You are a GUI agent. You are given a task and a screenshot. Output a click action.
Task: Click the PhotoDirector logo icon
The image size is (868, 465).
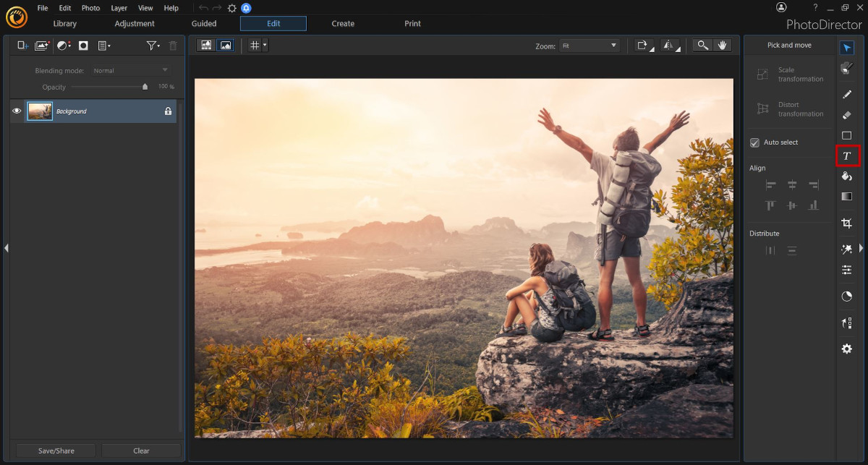pyautogui.click(x=16, y=16)
